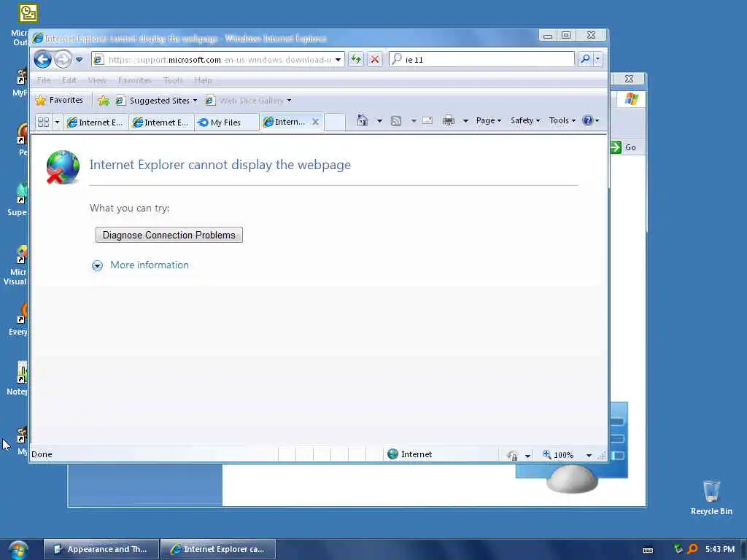747x560 pixels.
Task: Click the Internet zone status icon
Action: [x=392, y=454]
